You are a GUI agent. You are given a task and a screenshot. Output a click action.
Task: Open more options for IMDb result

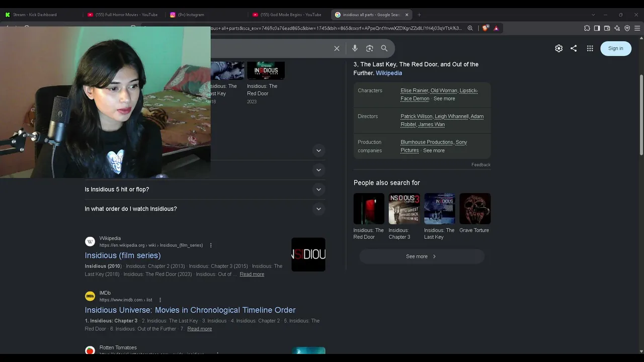point(160,300)
